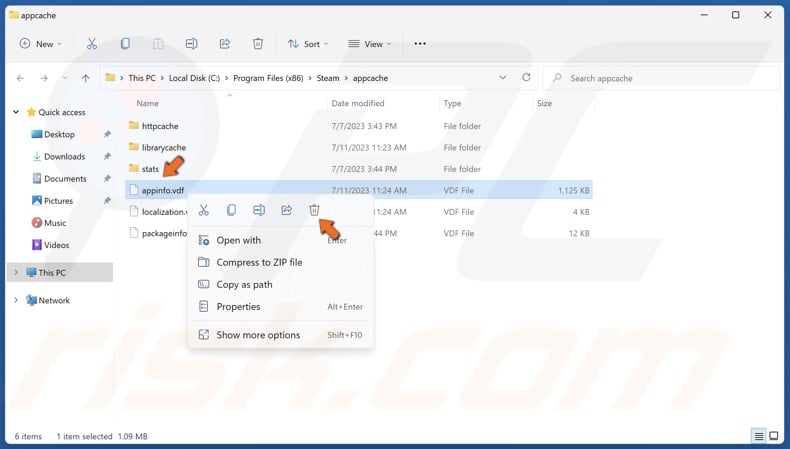The height and width of the screenshot is (449, 790).
Task: Open Properties from the context menu
Action: (x=281, y=307)
